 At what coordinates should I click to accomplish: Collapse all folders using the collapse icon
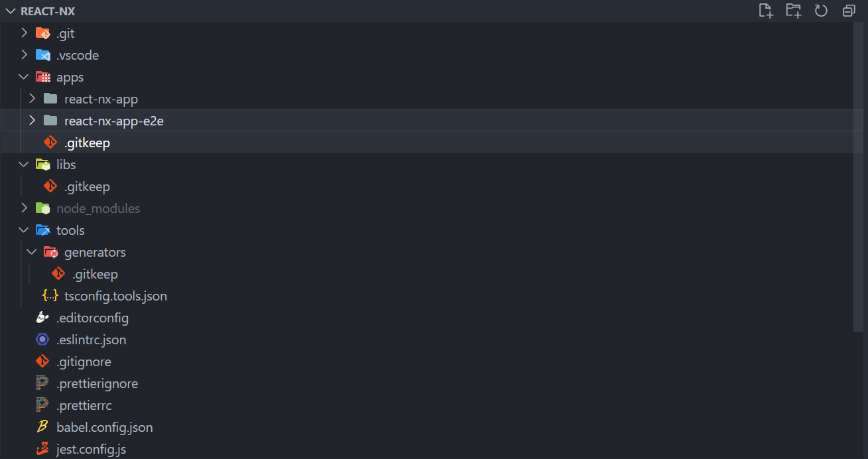pos(849,11)
